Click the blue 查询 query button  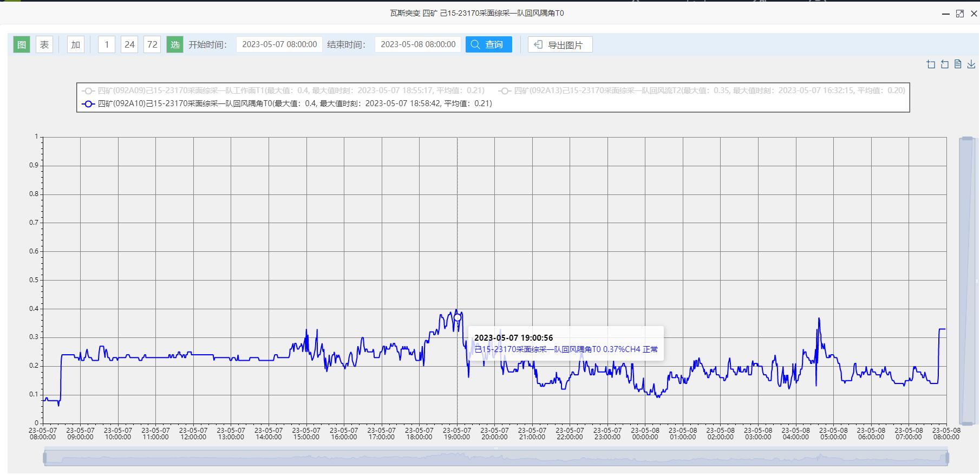tap(489, 44)
